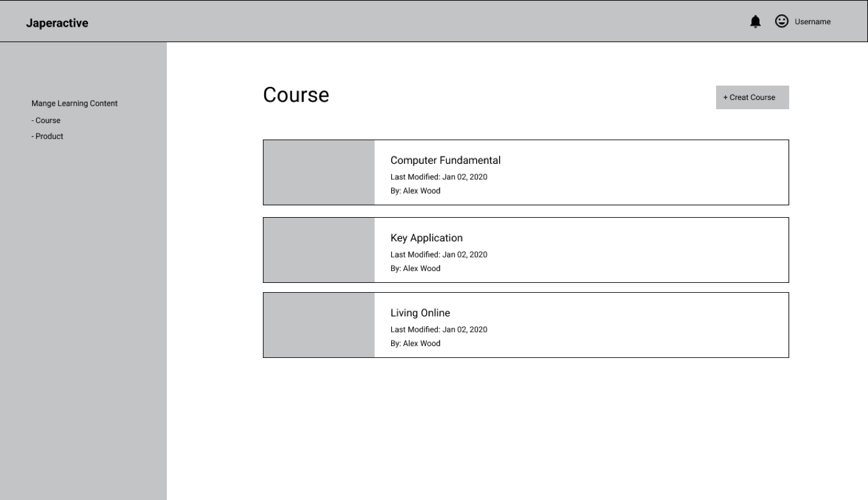Click author Alex Wood under Key Application
This screenshot has height=500, width=868.
pyautogui.click(x=415, y=269)
